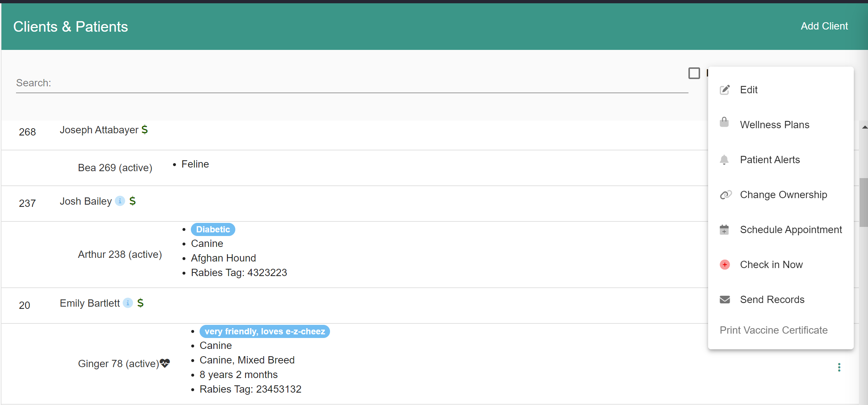
Task: Click the Change Ownership link icon
Action: (x=725, y=195)
